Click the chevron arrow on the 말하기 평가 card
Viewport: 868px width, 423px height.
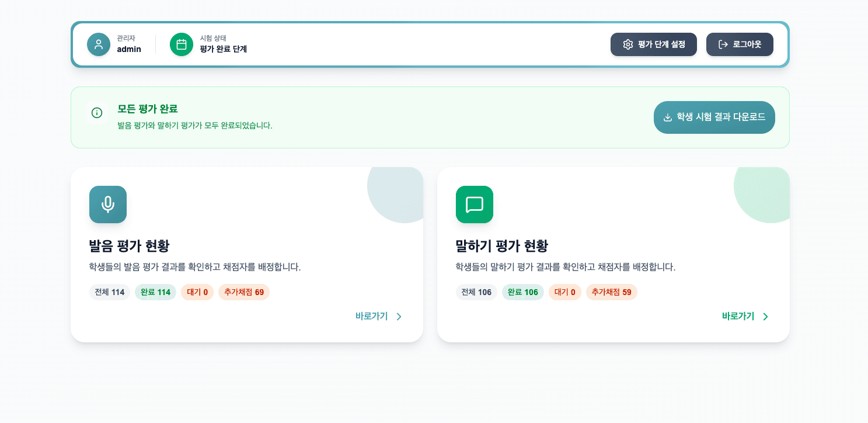point(766,317)
